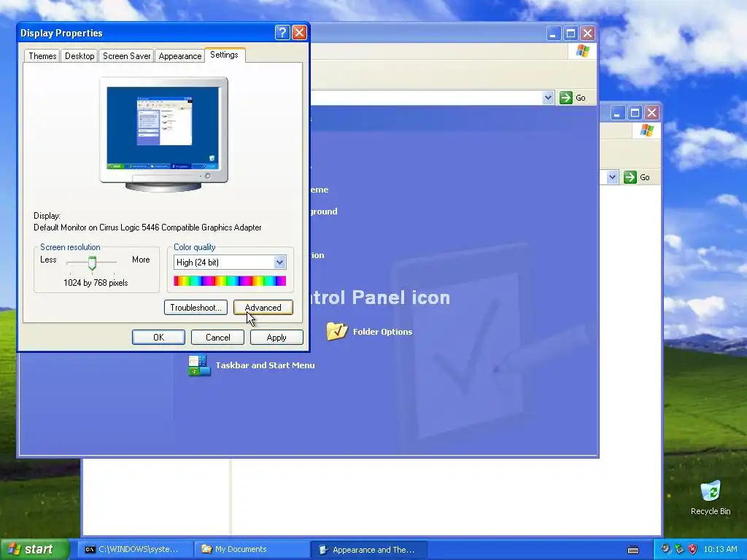Click Windows flag logo in My Documents window
747x560 pixels.
[x=646, y=130]
